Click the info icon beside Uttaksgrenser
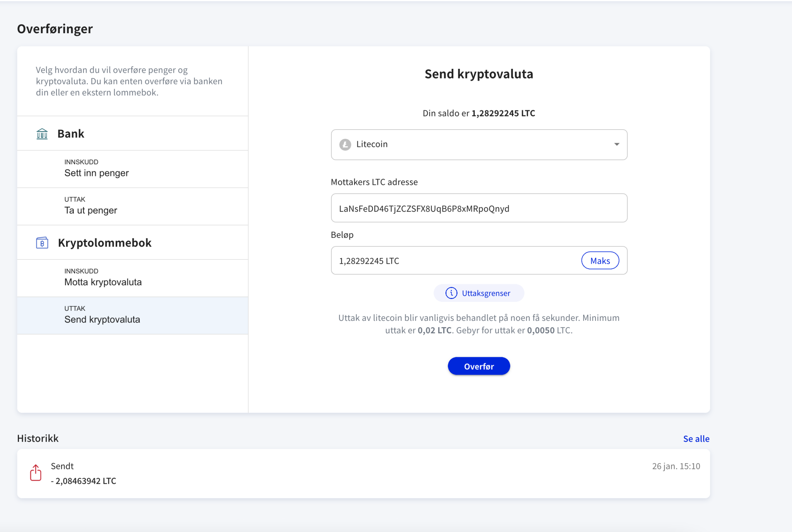The height and width of the screenshot is (532, 792). point(451,293)
